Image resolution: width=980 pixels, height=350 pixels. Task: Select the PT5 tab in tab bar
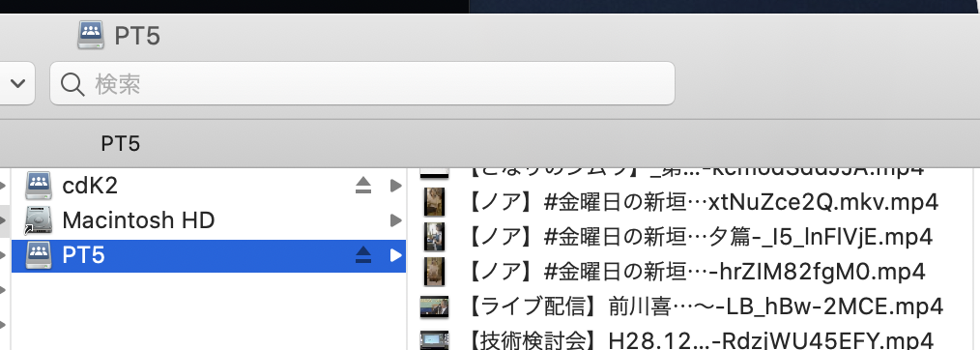(120, 144)
